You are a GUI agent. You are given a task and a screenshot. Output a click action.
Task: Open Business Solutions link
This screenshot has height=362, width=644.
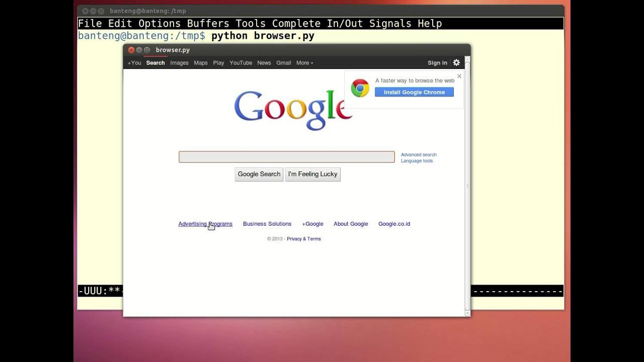pos(267,224)
